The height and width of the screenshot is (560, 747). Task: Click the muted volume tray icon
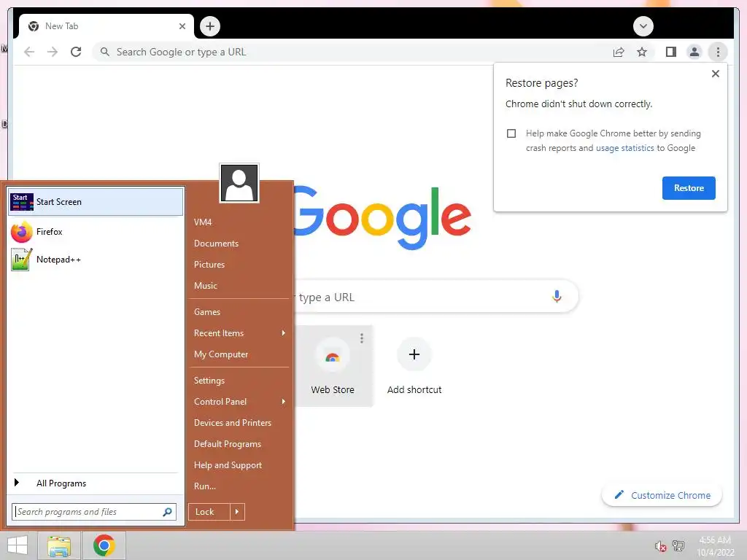[660, 546]
